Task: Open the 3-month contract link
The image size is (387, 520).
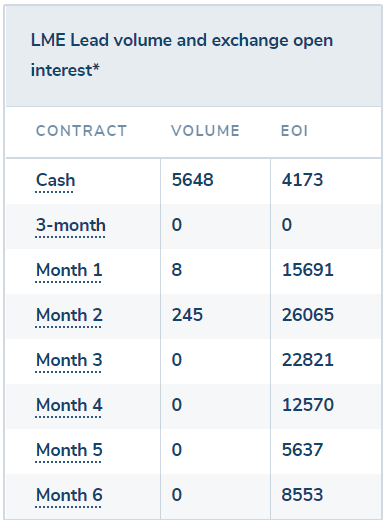Action: tap(71, 225)
